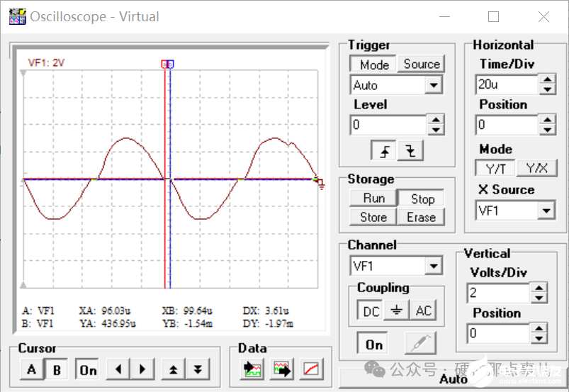The width and height of the screenshot is (569, 392).
Task: Select the trigger Mode tab
Action: point(374,65)
